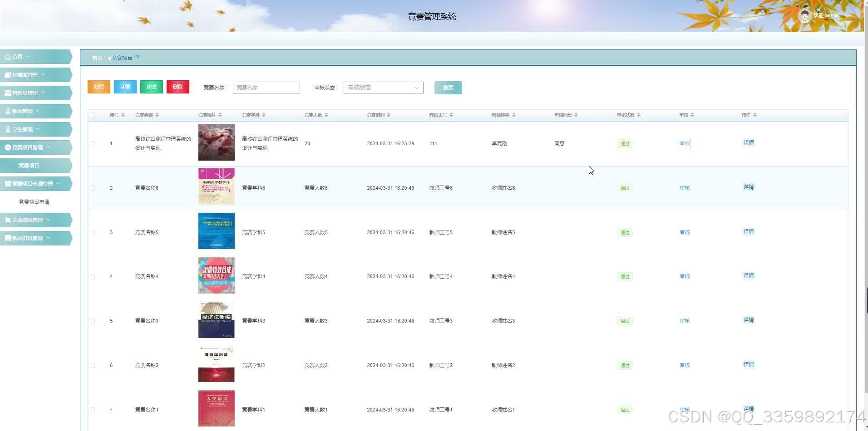Viewport: 868px width, 431px height.
Task: Sort by 竞赛名称 column arrows
Action: 157,115
